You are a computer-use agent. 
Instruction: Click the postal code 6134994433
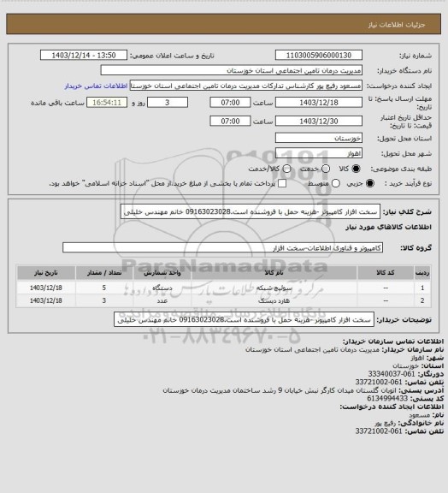[x=387, y=398]
